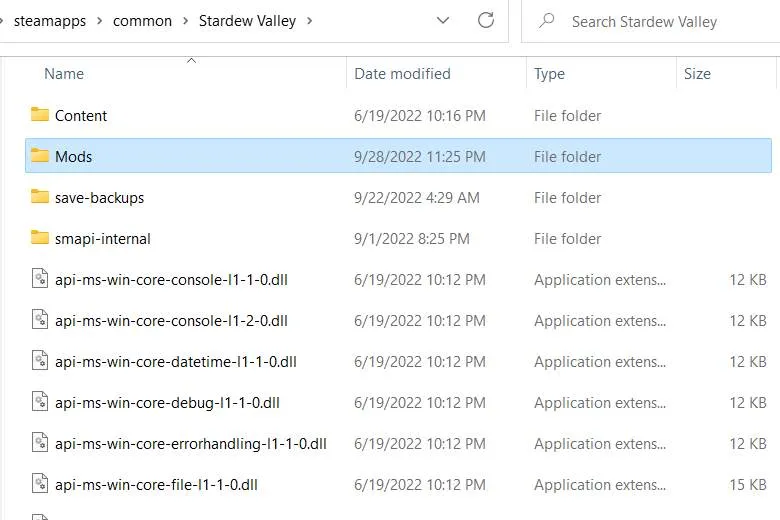Select api-ms-win-core-console-l1-2-0.dll
Image resolution: width=780 pixels, height=520 pixels.
point(171,320)
